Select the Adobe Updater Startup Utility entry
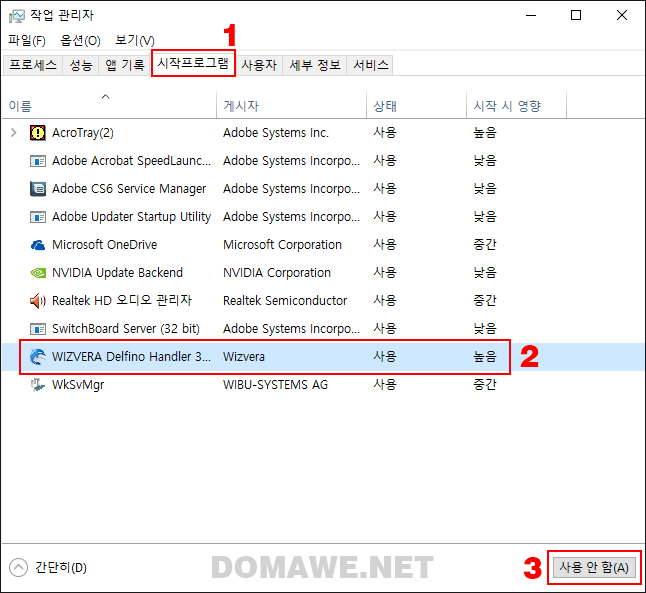646x593 pixels. tap(131, 217)
